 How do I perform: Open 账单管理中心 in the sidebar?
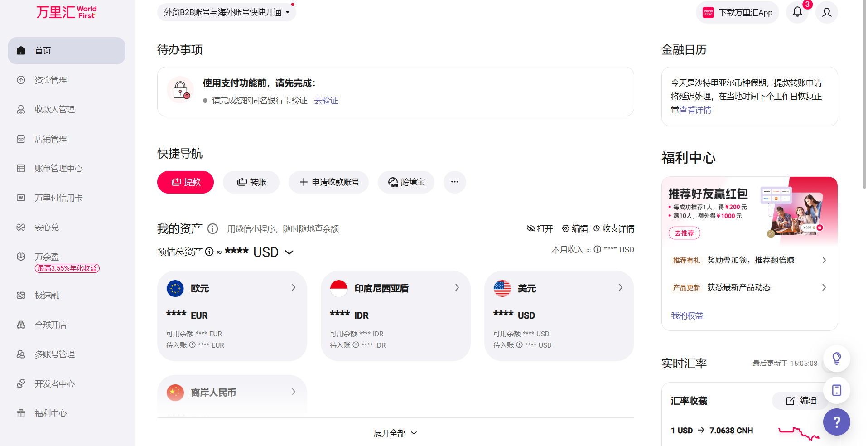point(67,169)
